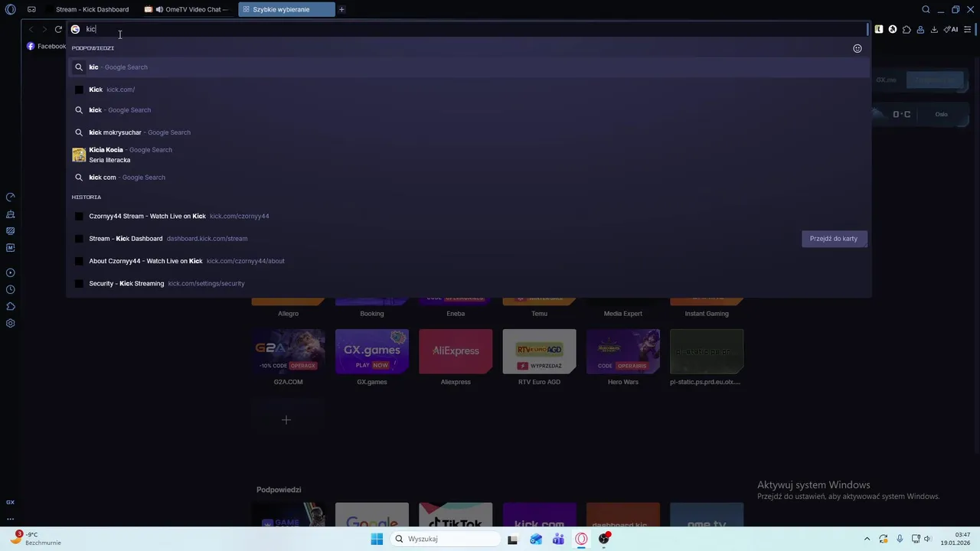Open About Czornyy44 history entry
Image resolution: width=980 pixels, height=551 pixels.
tap(470, 261)
